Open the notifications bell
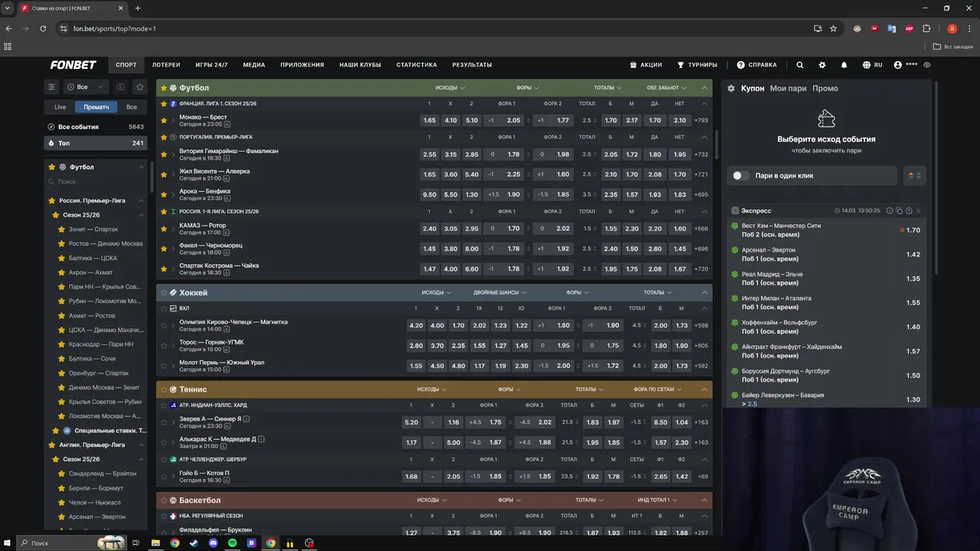Screen dimensions: 980x551 coord(844,65)
